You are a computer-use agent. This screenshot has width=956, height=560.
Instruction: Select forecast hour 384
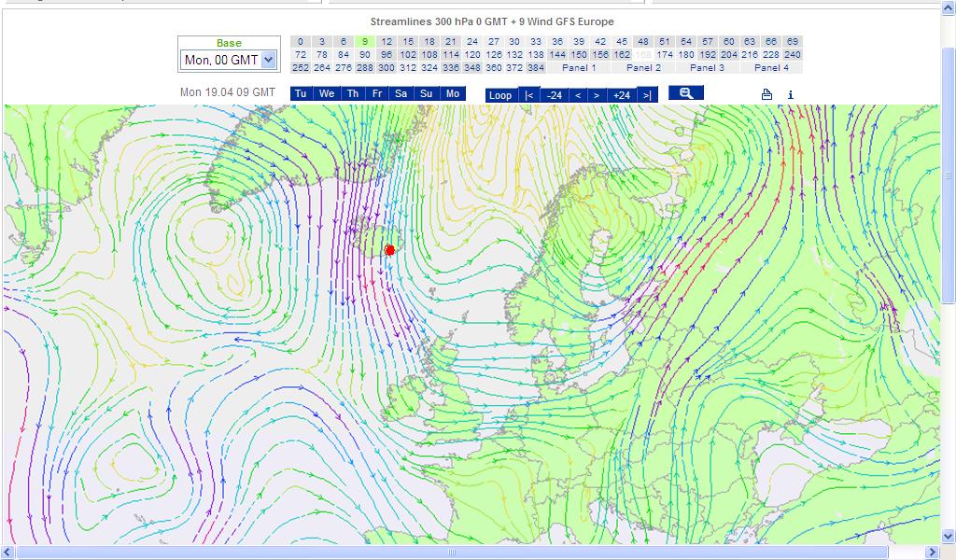click(536, 68)
